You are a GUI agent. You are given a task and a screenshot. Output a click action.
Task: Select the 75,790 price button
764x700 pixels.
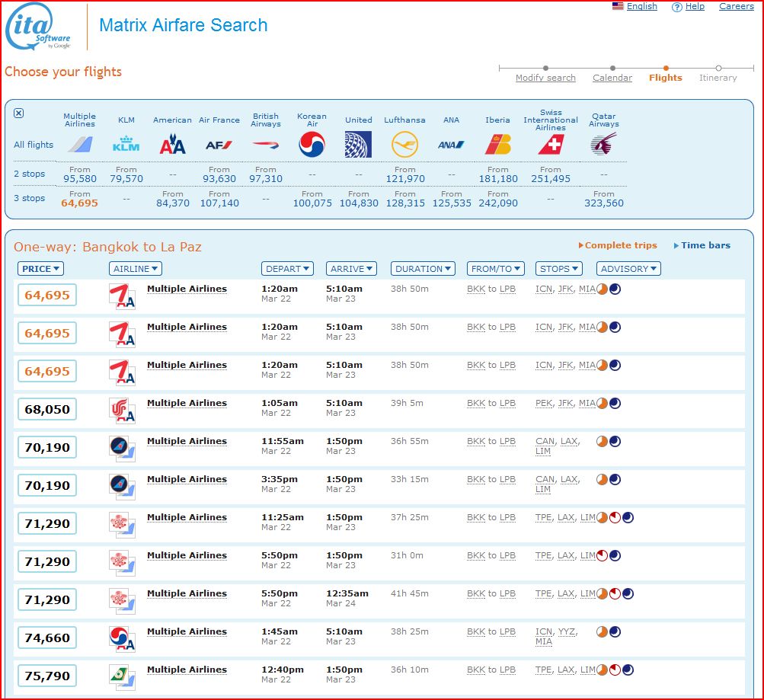point(47,676)
